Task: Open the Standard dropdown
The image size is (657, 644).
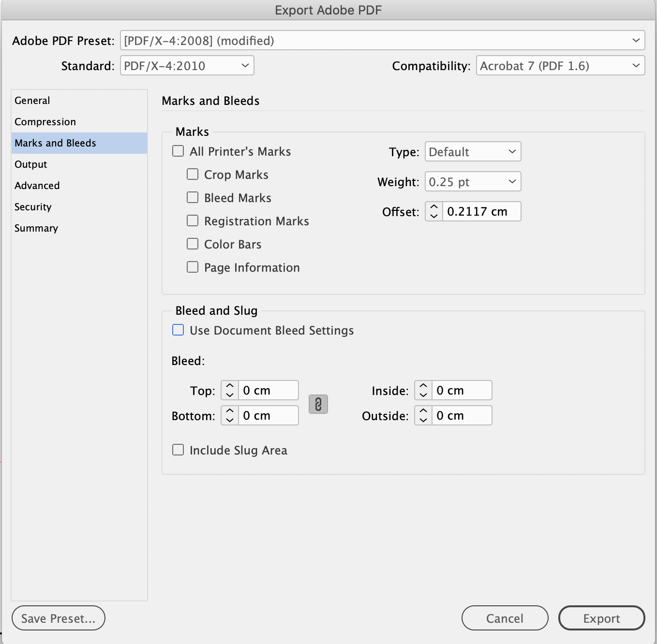Action: point(187,65)
